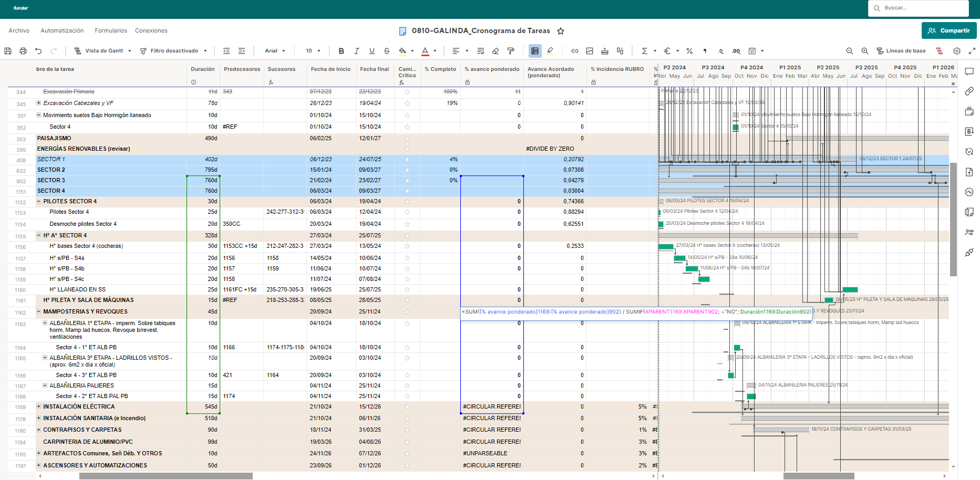Select the Format Painter tool
This screenshot has width=980, height=480.
point(511,51)
